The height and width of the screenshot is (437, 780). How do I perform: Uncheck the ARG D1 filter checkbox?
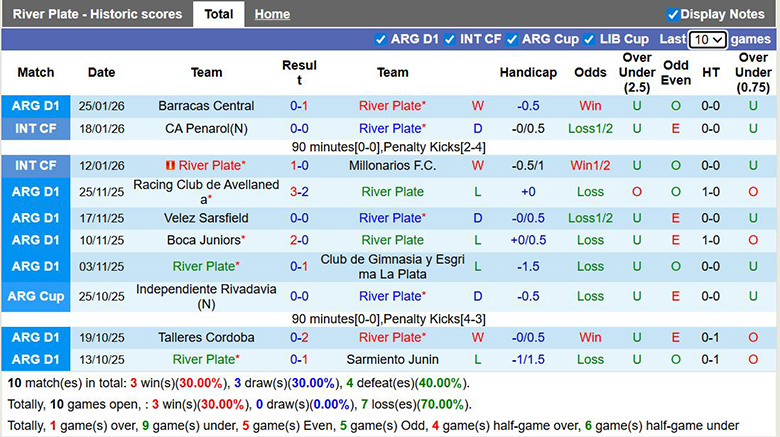380,39
